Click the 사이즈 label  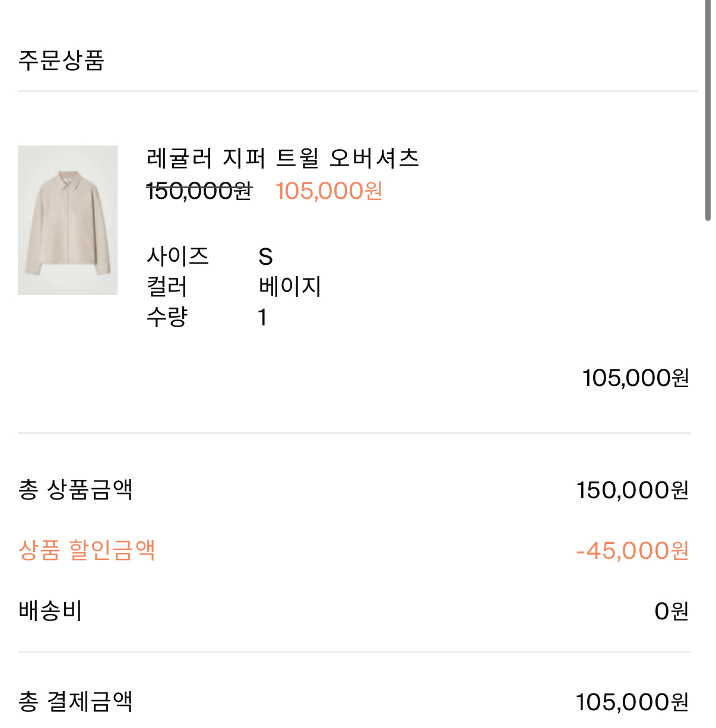pos(178,257)
